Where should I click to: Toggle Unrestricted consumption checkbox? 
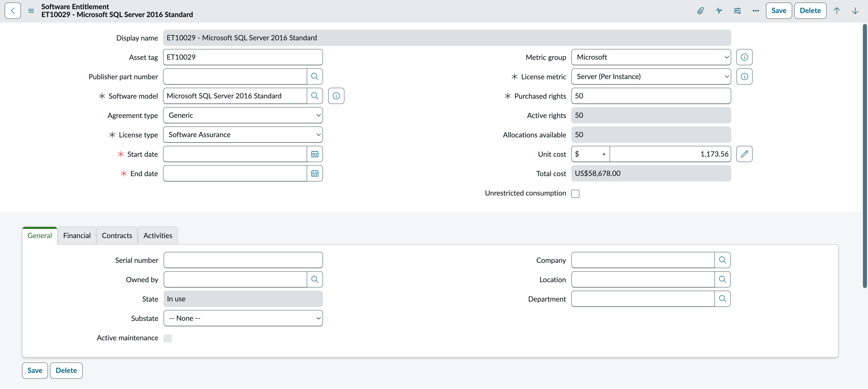pos(575,194)
